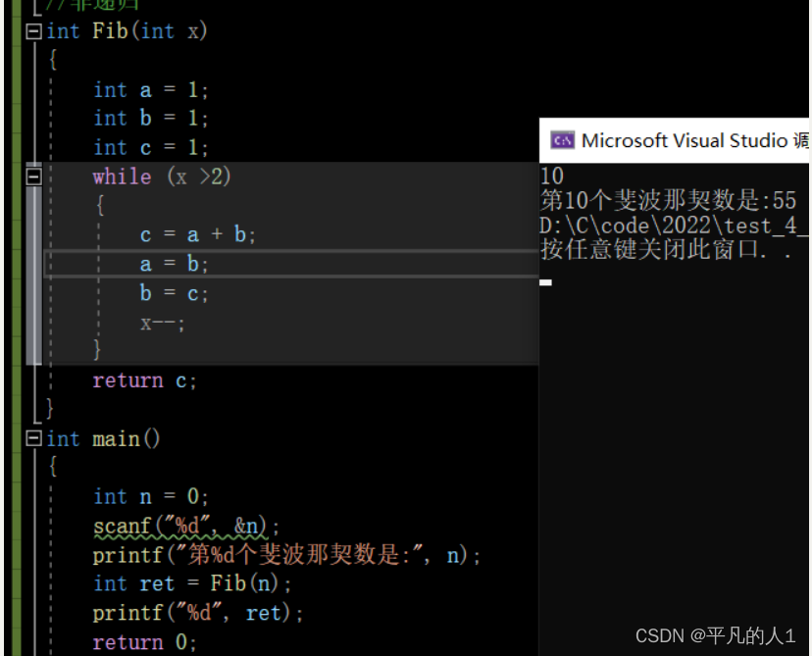Click the console window icon in title bar
The width and height of the screenshot is (812, 656).
coord(562,140)
